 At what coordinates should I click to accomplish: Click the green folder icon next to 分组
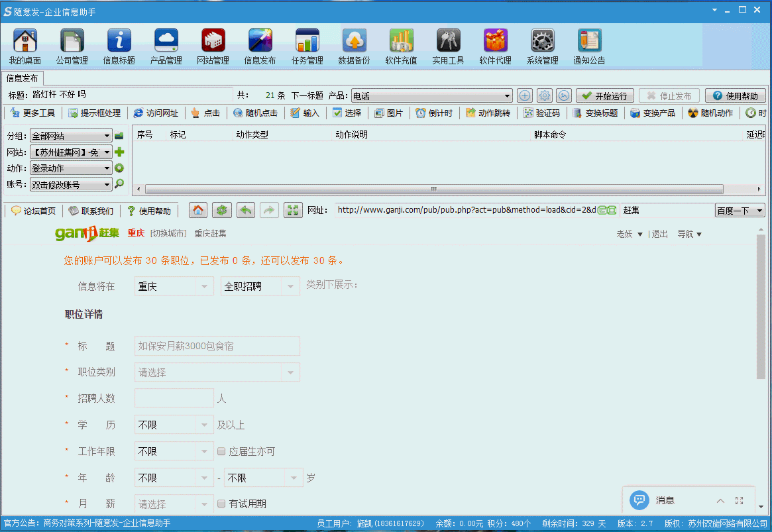tap(119, 135)
